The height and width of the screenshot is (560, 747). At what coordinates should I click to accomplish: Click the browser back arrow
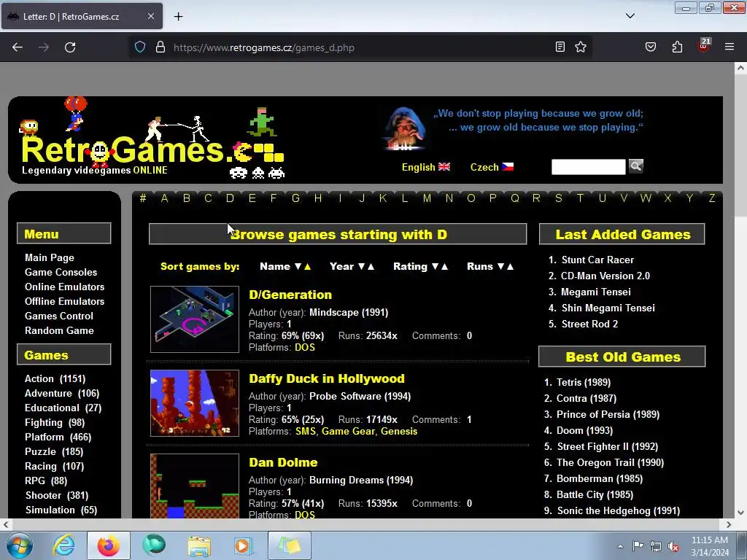point(18,47)
